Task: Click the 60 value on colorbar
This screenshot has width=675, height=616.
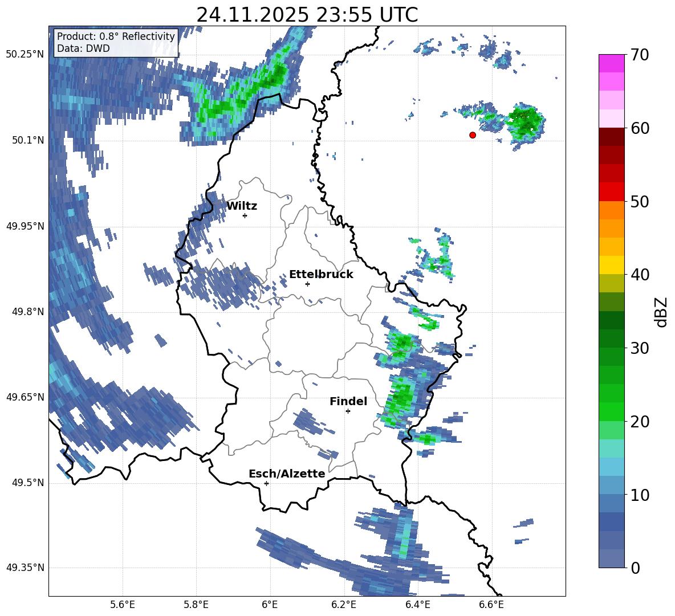Action: (x=640, y=128)
